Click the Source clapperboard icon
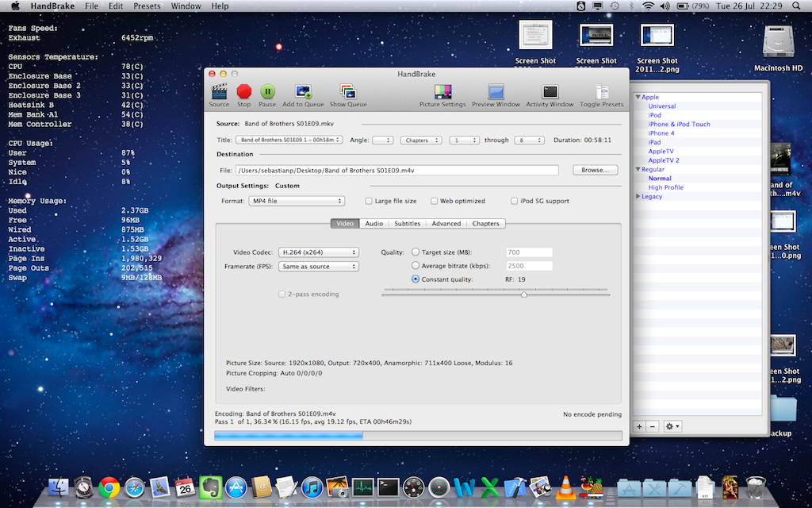This screenshot has height=508, width=812. (219, 91)
